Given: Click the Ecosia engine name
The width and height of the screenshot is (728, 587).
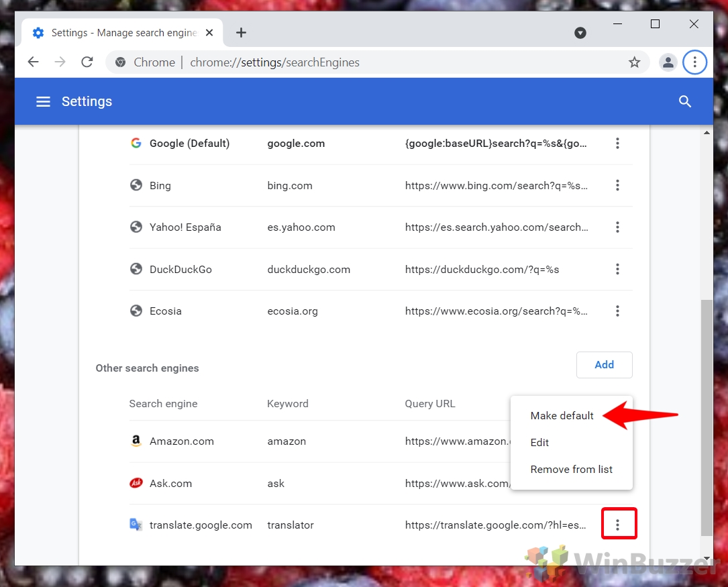Looking at the screenshot, I should pos(165,311).
